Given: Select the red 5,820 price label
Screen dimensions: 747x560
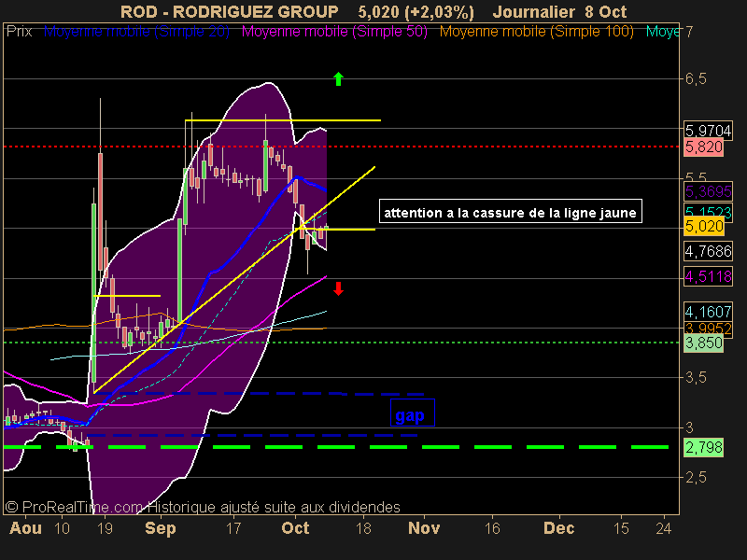Looking at the screenshot, I should tap(704, 147).
